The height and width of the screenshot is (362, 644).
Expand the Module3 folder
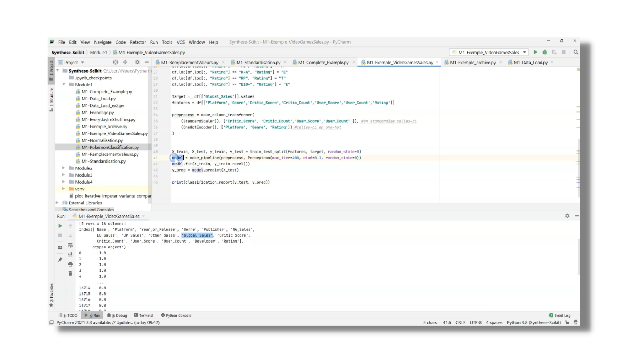tap(64, 175)
